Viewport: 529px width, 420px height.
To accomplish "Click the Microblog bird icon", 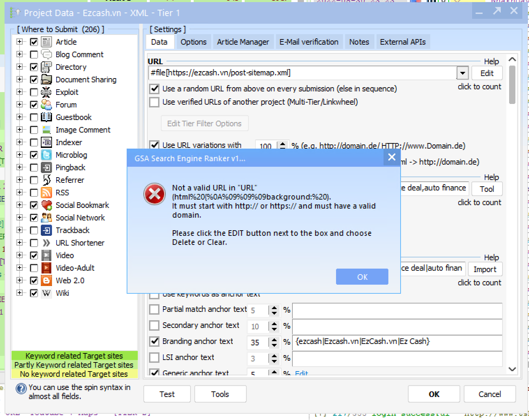I will point(46,155).
